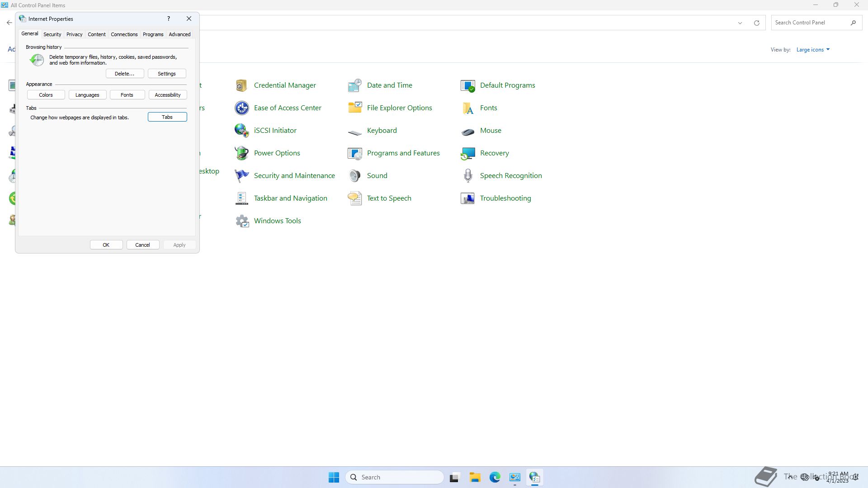Viewport: 868px width, 488px height.
Task: Click the Internet Properties taskbar icon
Action: click(535, 477)
